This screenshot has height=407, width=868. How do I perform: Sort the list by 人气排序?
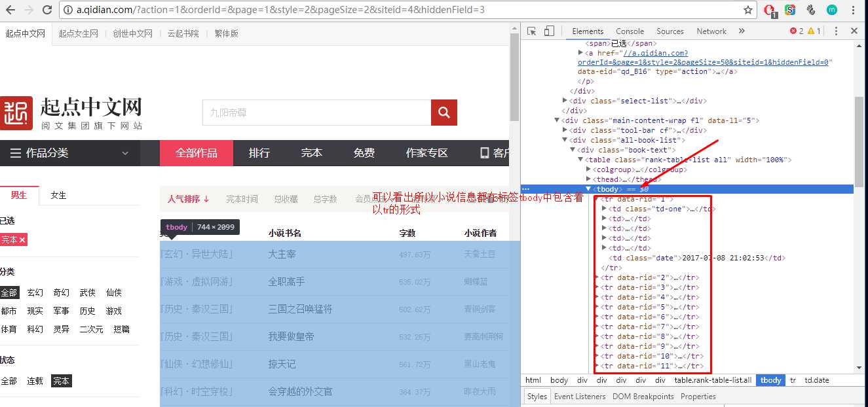[188, 199]
